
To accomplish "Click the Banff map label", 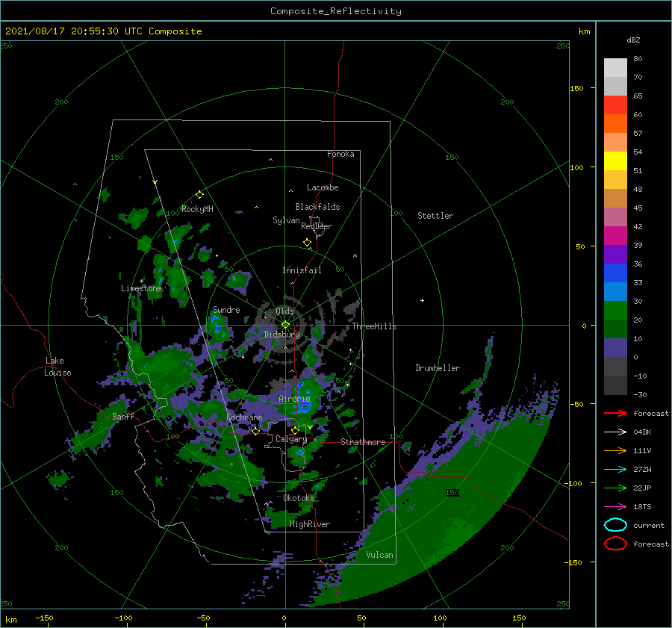I will [x=123, y=416].
